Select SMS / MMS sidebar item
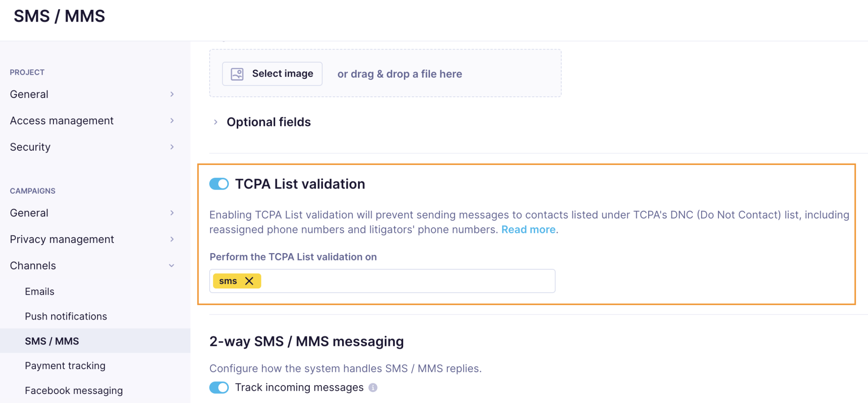Viewport: 868px width, 403px height. (x=52, y=341)
